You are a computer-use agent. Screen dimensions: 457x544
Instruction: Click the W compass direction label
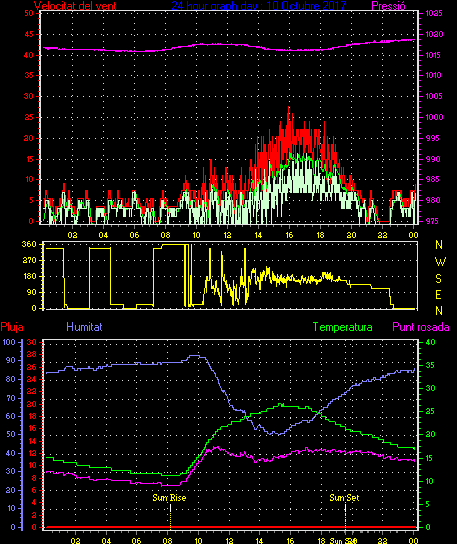pyautogui.click(x=440, y=262)
